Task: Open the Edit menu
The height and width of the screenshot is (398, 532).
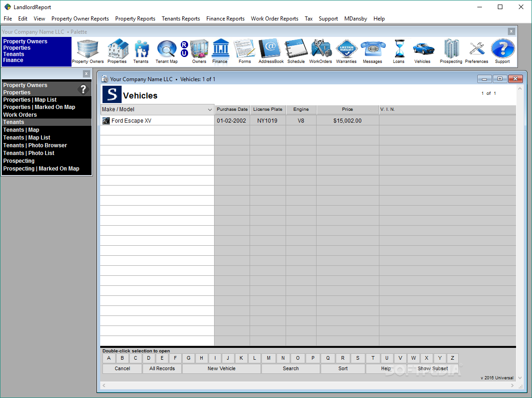Action: (23, 19)
